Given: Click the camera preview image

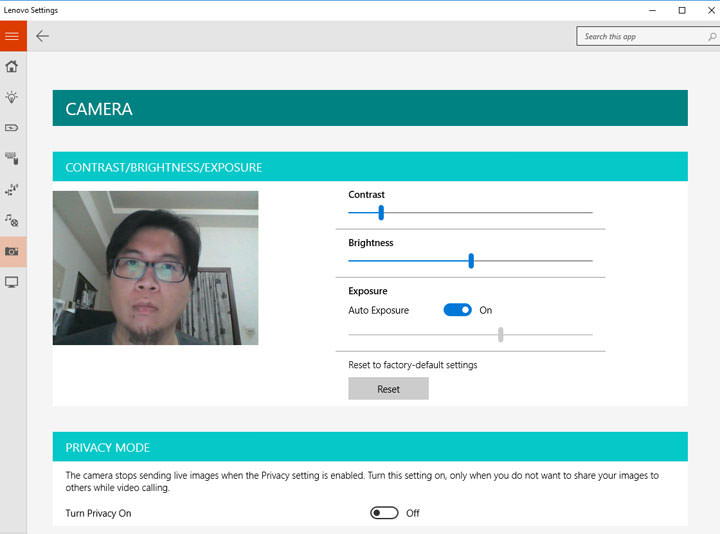Looking at the screenshot, I should [x=155, y=268].
